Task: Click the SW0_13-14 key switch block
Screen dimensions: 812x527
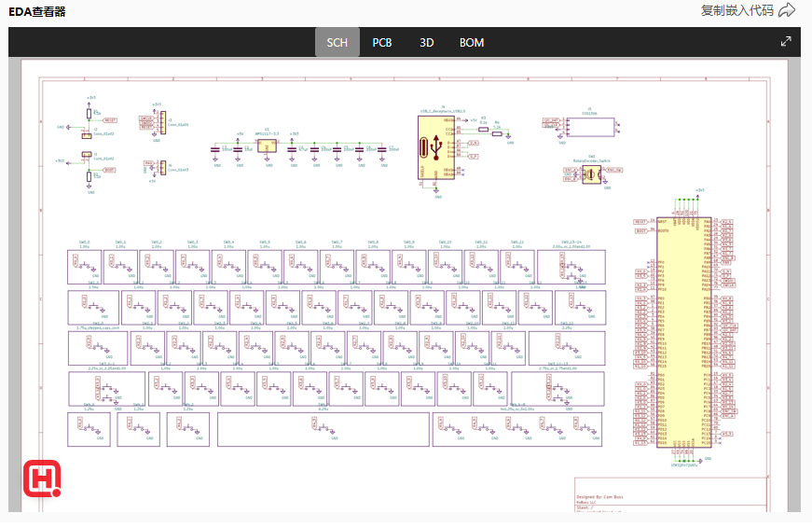Action: (x=571, y=267)
